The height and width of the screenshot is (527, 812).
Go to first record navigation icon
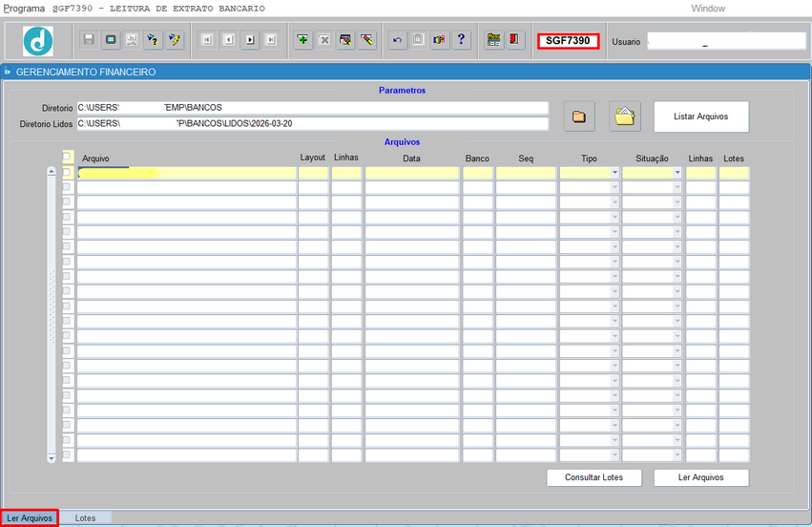207,40
